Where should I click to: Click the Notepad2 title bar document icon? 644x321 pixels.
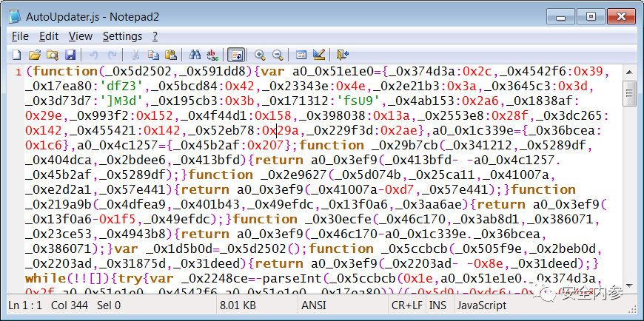(15, 17)
